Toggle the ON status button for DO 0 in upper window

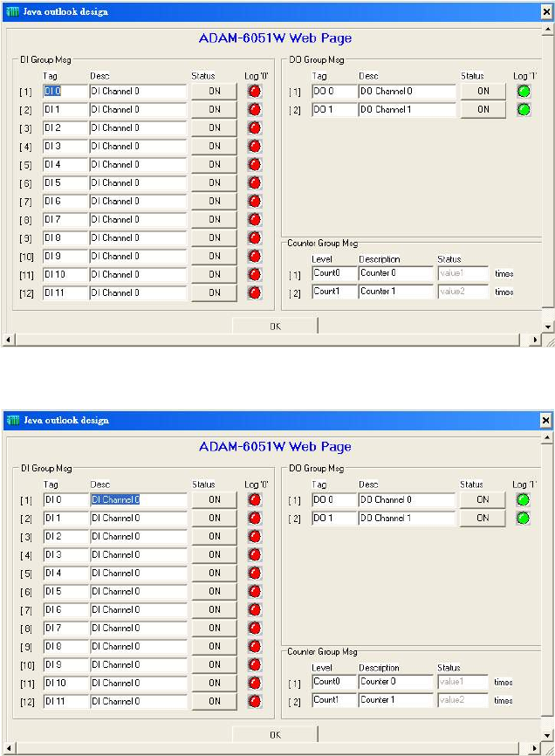point(483,91)
